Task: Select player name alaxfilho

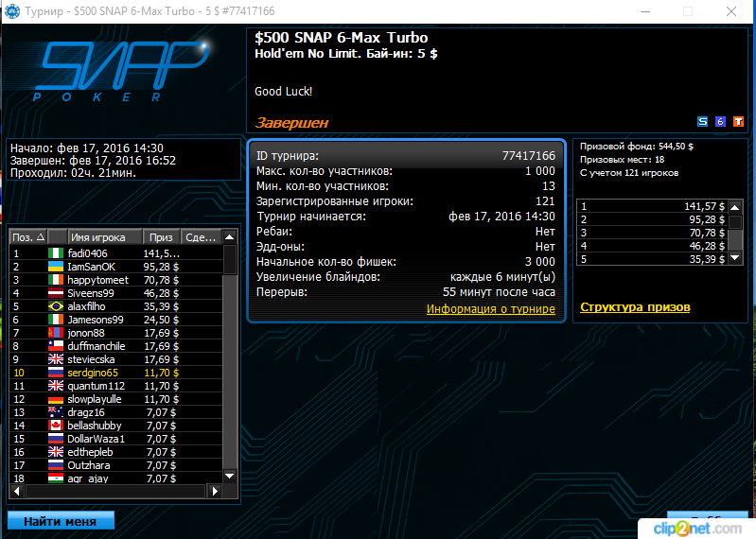Action: click(x=86, y=306)
